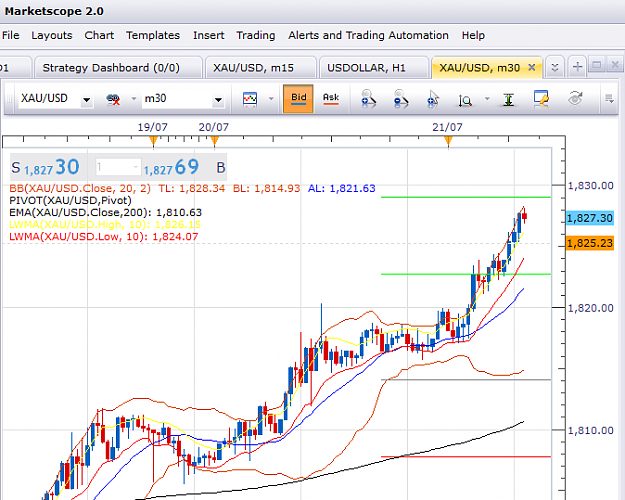Open the chart type dropdown arrow

tap(271, 98)
